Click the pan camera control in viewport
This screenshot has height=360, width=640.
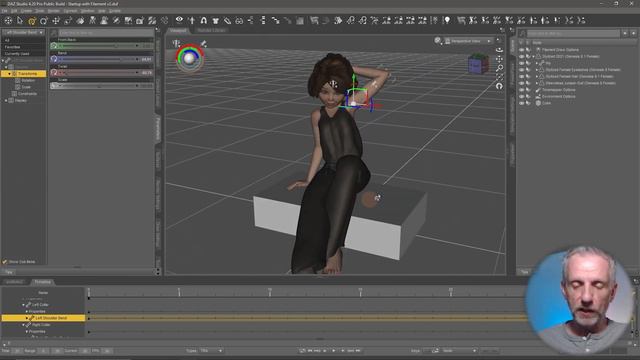click(499, 59)
